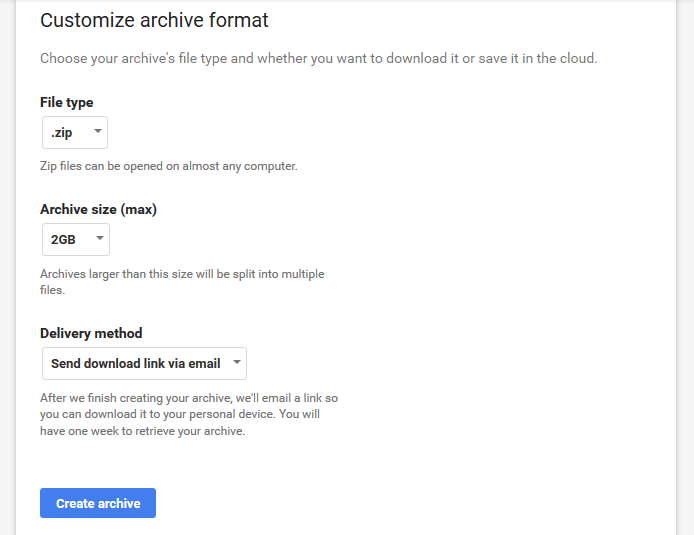Click the 2GB text in the size selector
Screen dimensions: 694x535
click(x=63, y=239)
